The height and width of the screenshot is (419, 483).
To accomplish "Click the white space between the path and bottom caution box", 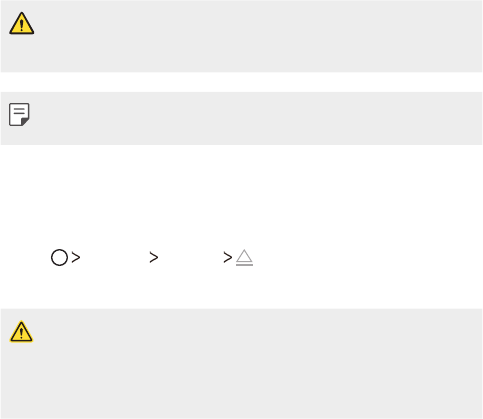I will pyautogui.click(x=241, y=288).
